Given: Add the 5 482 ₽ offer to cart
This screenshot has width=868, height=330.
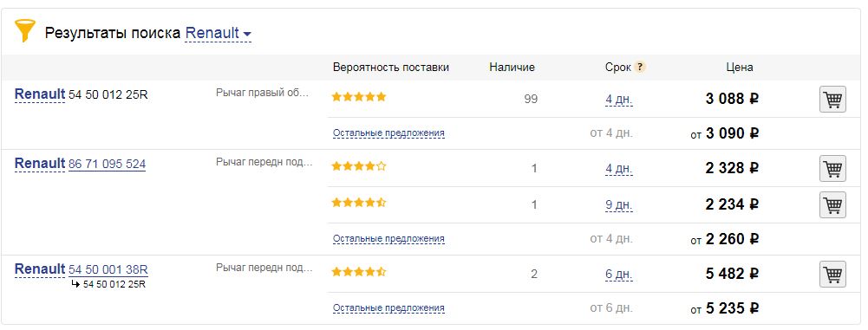Looking at the screenshot, I should click(x=832, y=275).
